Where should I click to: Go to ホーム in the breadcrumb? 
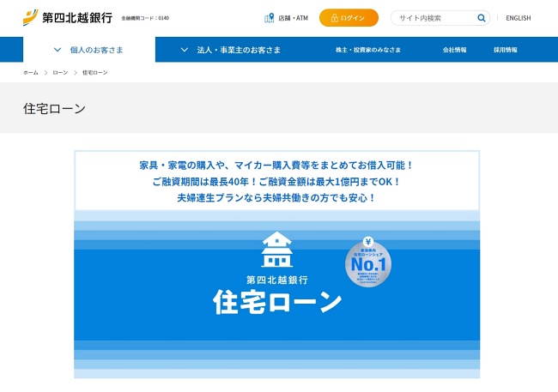31,73
